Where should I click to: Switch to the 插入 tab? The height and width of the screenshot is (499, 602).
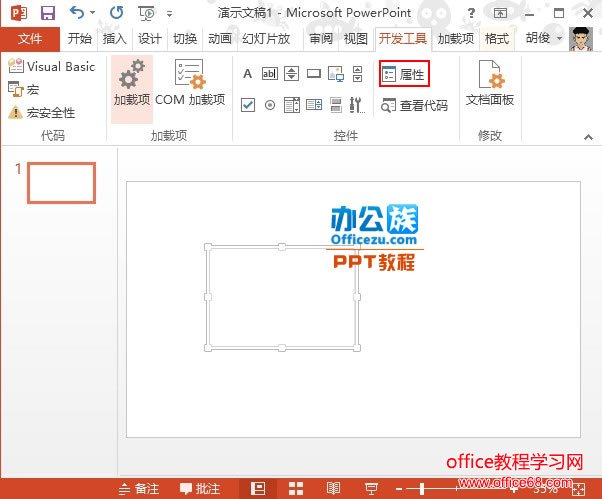114,38
